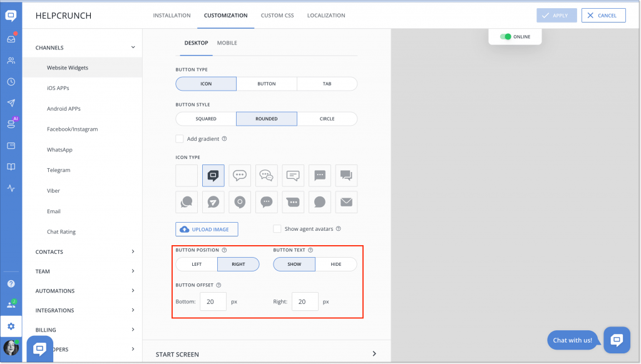Click the Upload Image button

[x=207, y=230]
